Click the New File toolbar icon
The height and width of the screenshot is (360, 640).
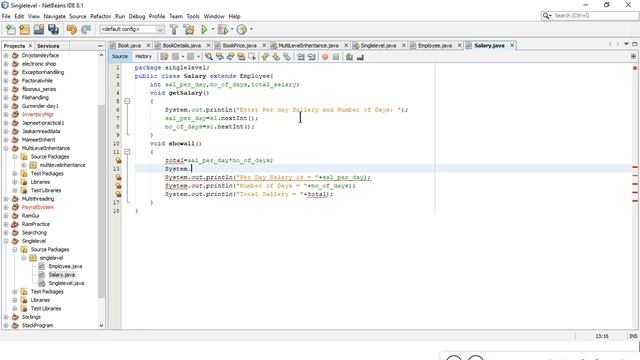(x=11, y=29)
